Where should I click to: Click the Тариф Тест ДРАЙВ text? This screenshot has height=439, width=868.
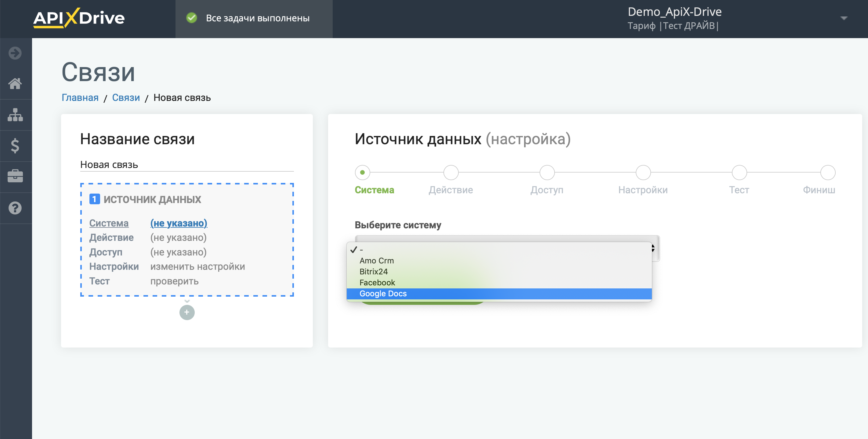click(673, 26)
